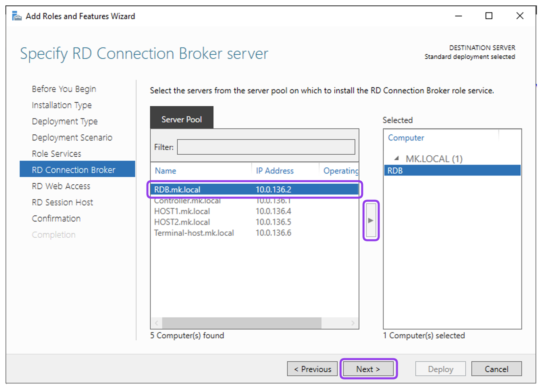
Task: Collapse the MK.LOCAL (1) group
Action: pos(397,158)
